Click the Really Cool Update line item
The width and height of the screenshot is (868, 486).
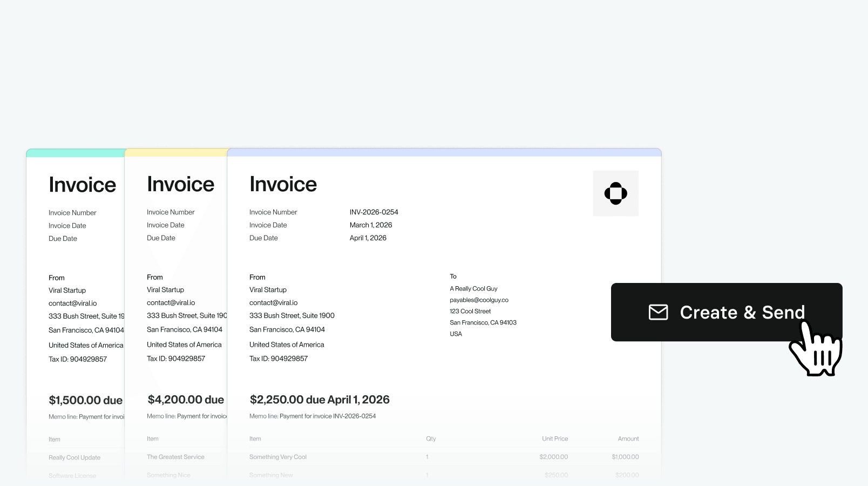(x=74, y=457)
